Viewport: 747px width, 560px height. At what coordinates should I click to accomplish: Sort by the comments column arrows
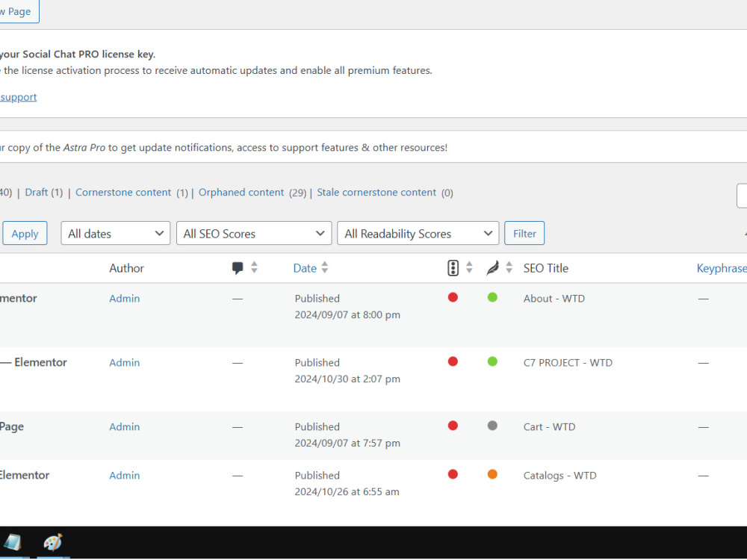[255, 267]
